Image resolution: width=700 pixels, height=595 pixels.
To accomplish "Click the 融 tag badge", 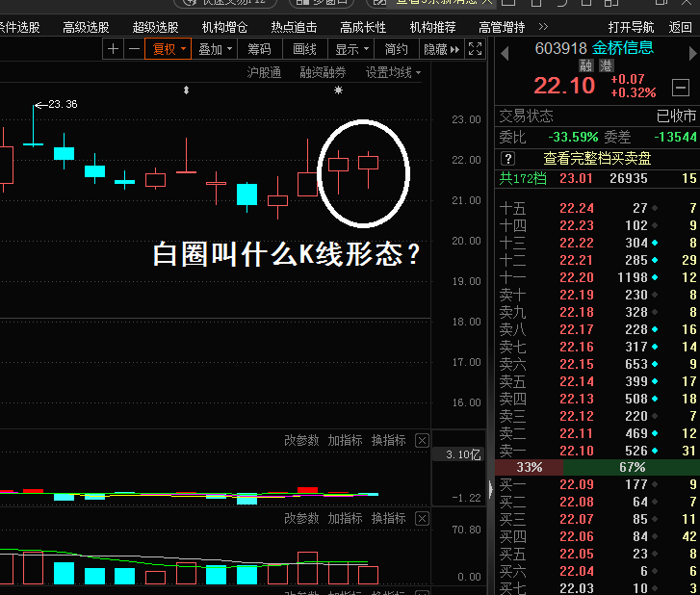I will click(x=585, y=65).
